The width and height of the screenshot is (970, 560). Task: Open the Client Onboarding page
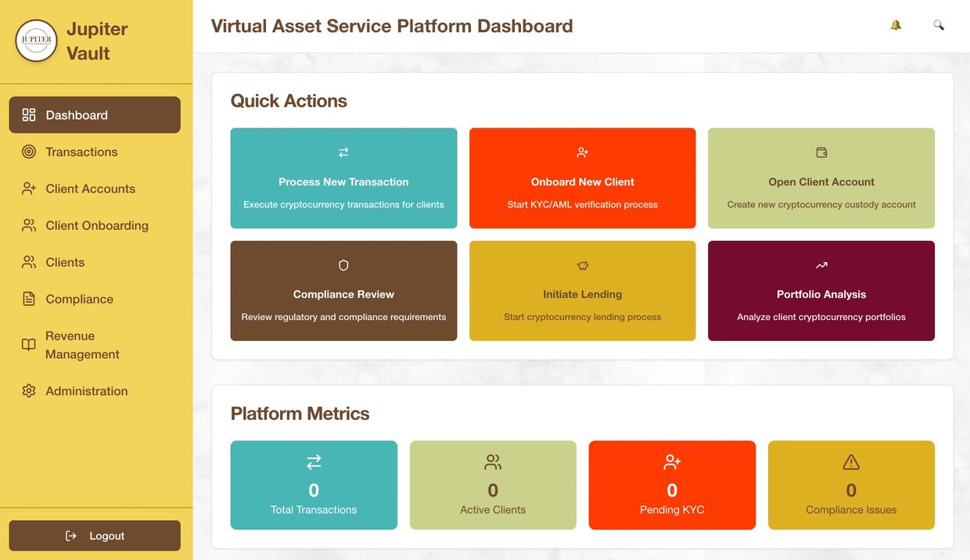[96, 225]
